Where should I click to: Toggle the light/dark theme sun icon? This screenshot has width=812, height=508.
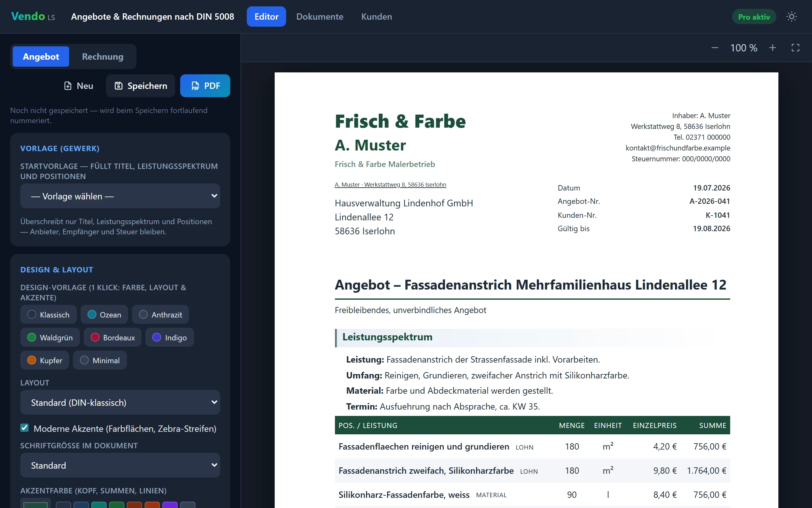point(791,17)
